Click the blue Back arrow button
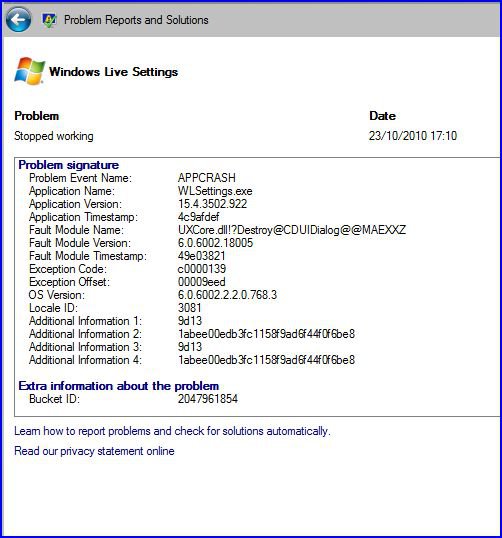The image size is (502, 538). point(19,20)
